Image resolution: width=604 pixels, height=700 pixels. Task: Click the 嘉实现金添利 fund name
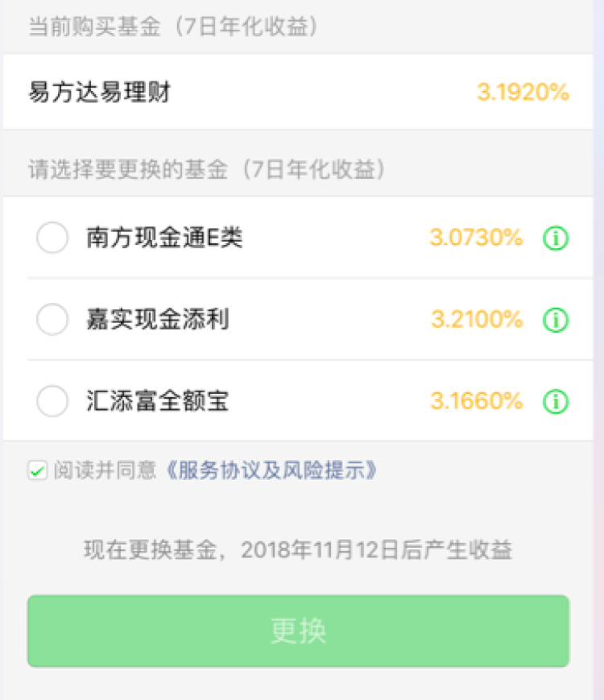[158, 319]
